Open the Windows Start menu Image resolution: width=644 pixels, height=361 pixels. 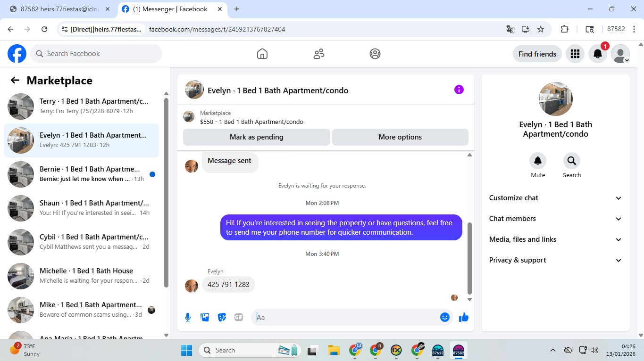tap(187, 350)
